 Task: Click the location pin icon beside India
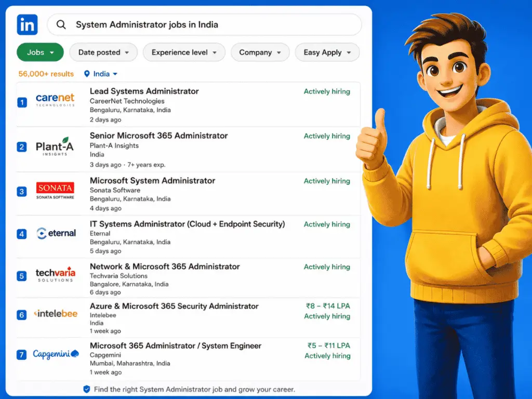87,74
